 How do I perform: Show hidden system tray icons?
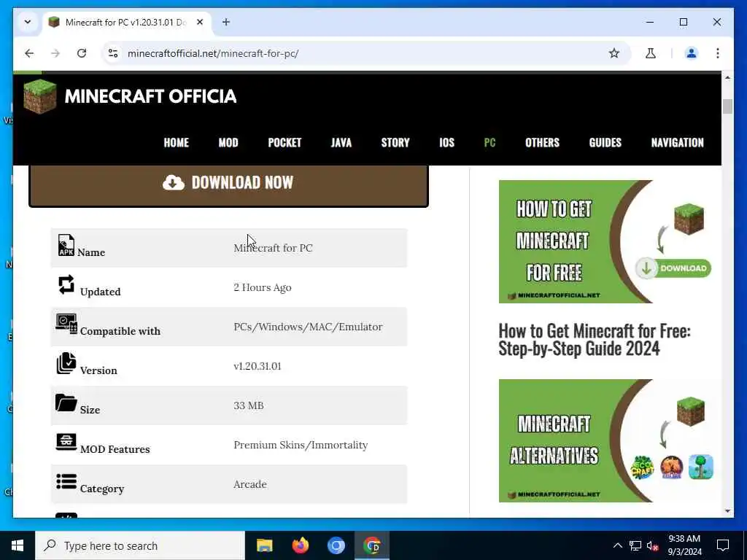(617, 545)
